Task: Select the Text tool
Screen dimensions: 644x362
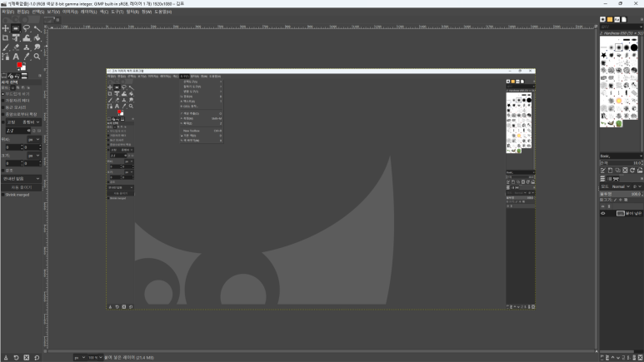Action: point(16,57)
